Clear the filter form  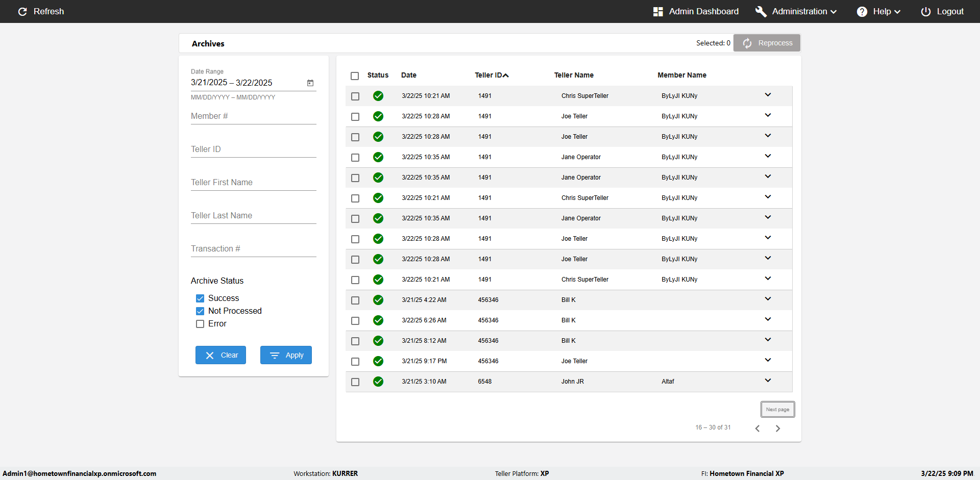(220, 355)
